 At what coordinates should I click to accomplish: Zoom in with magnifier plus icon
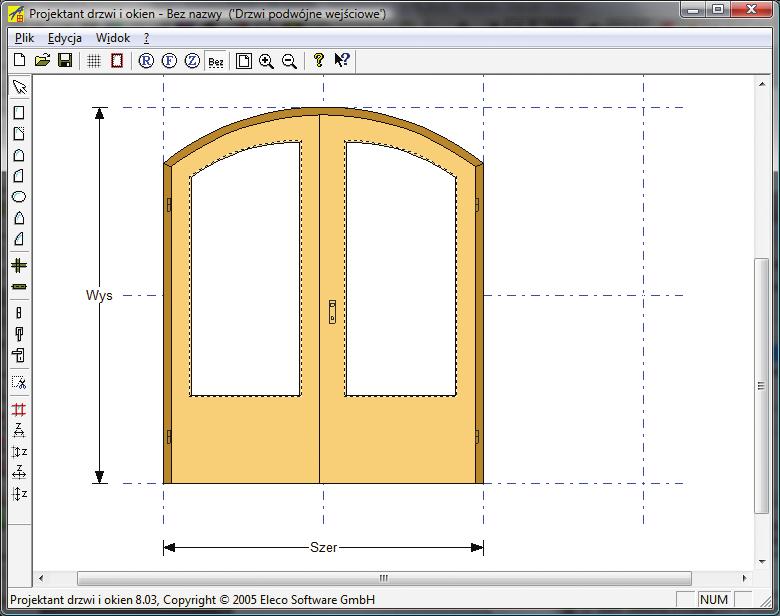coord(266,61)
